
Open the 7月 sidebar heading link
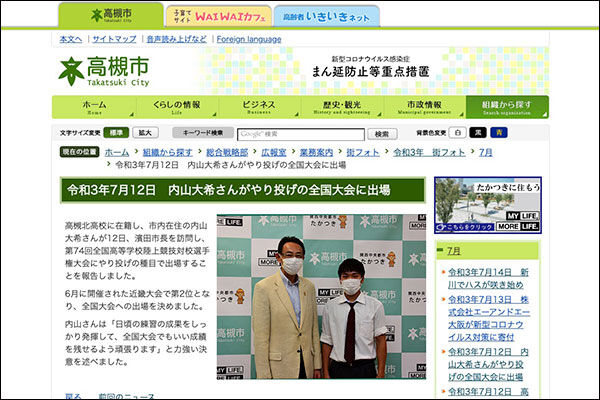[453, 251]
